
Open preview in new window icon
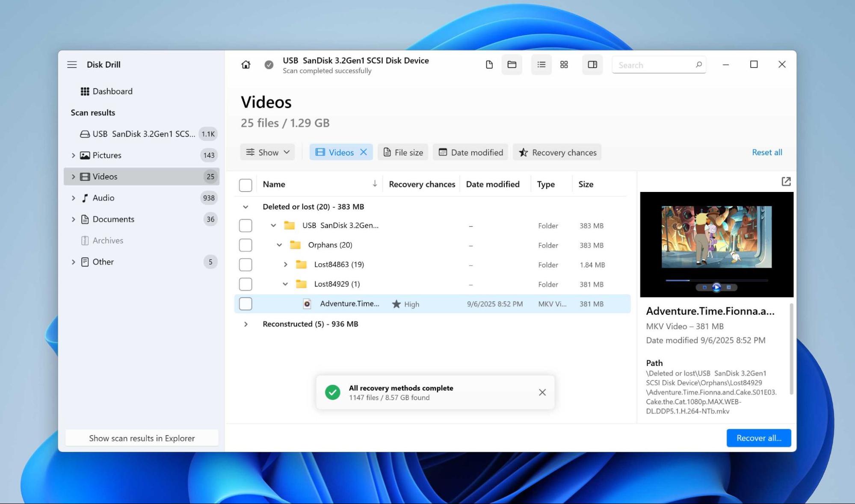pos(786,182)
